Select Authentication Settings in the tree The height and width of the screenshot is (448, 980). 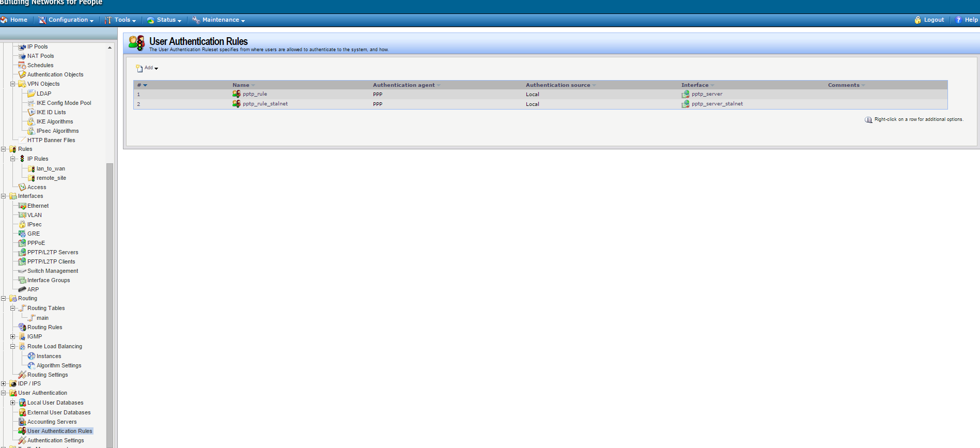click(56, 440)
